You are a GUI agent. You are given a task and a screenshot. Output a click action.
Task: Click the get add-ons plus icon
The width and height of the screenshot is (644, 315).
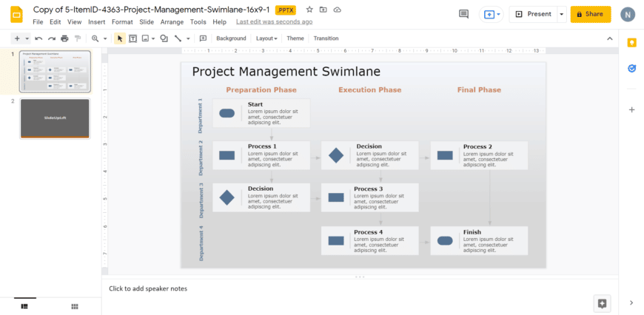[631, 109]
